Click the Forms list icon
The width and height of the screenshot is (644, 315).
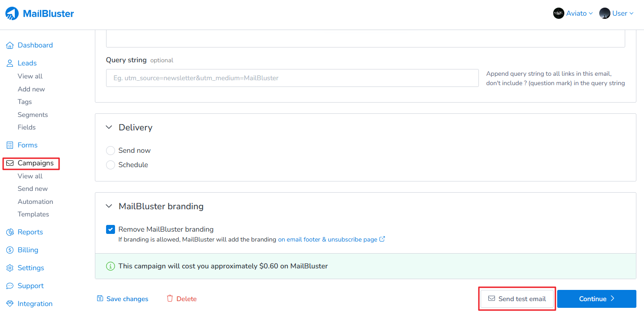coord(10,145)
